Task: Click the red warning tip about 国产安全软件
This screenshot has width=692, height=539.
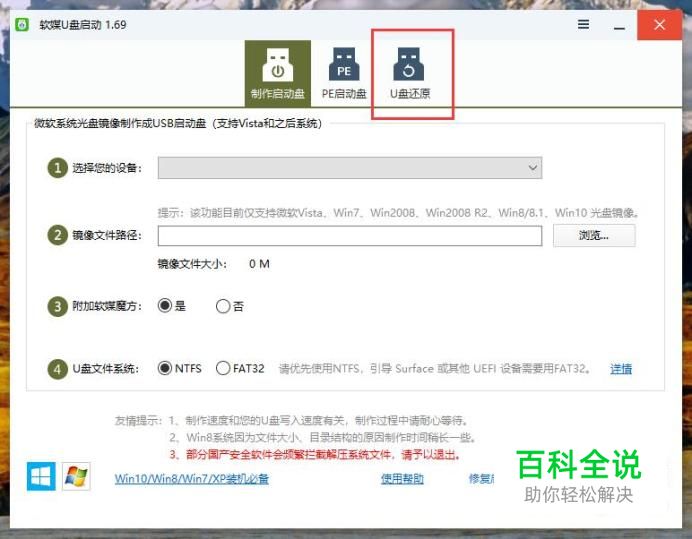Action: (315, 455)
